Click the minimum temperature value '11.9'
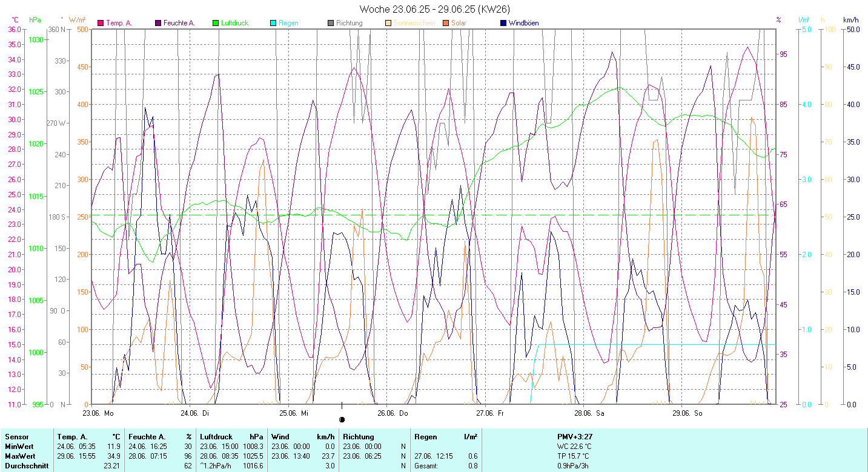This screenshot has height=472, width=868. 114,447
